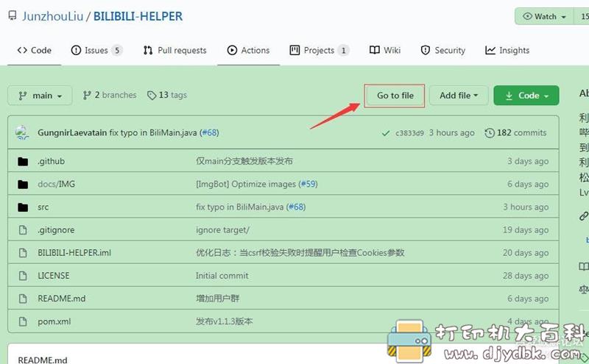Click the link chain icon in About sidebar
Image resolution: width=589 pixels, height=364 pixels.
pos(583,215)
